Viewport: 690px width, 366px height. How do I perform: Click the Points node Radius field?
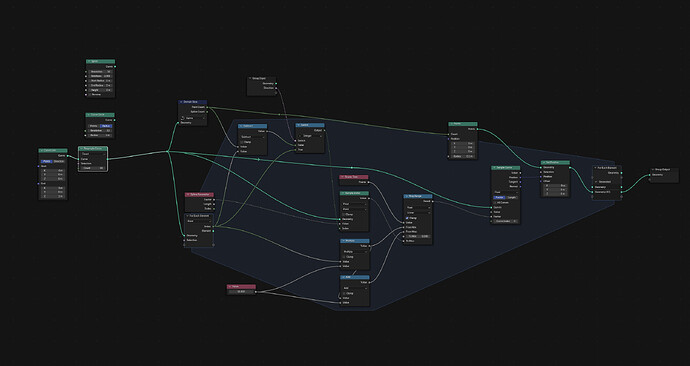[x=463, y=156]
